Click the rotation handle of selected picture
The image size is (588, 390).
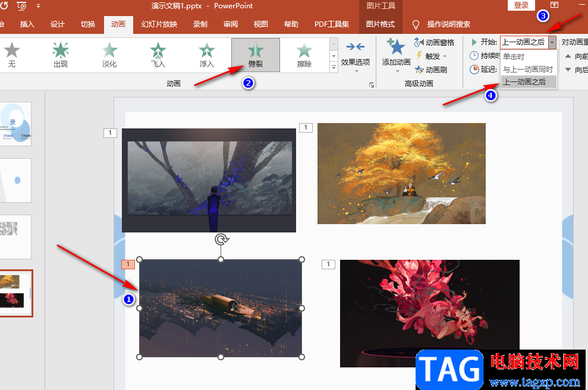221,239
